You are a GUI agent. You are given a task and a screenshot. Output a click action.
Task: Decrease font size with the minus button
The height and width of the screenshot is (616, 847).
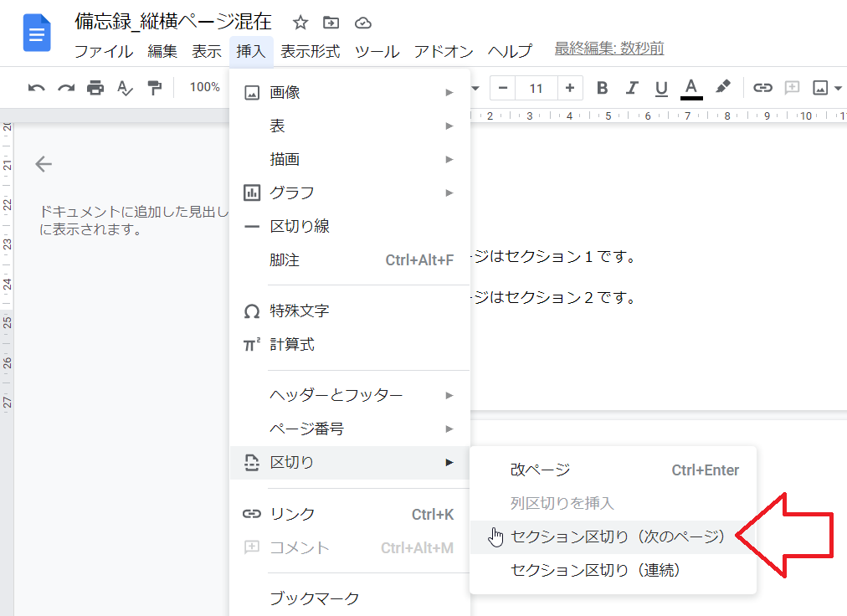[x=503, y=88]
